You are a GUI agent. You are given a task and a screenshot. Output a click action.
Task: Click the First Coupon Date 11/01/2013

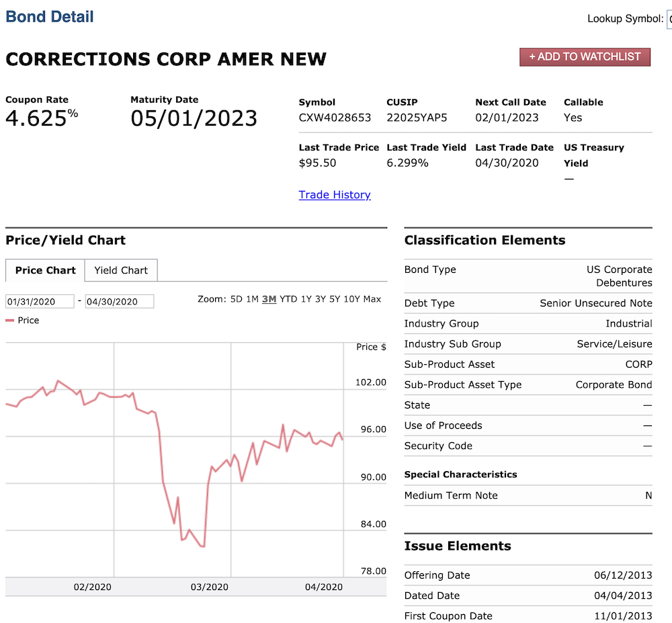coord(623,616)
